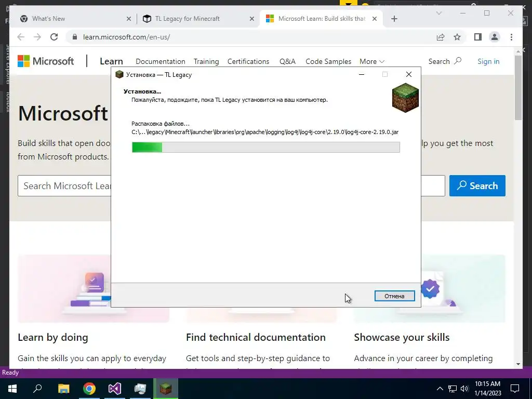The image size is (532, 399).
Task: Share this page icon in address bar
Action: (x=441, y=37)
